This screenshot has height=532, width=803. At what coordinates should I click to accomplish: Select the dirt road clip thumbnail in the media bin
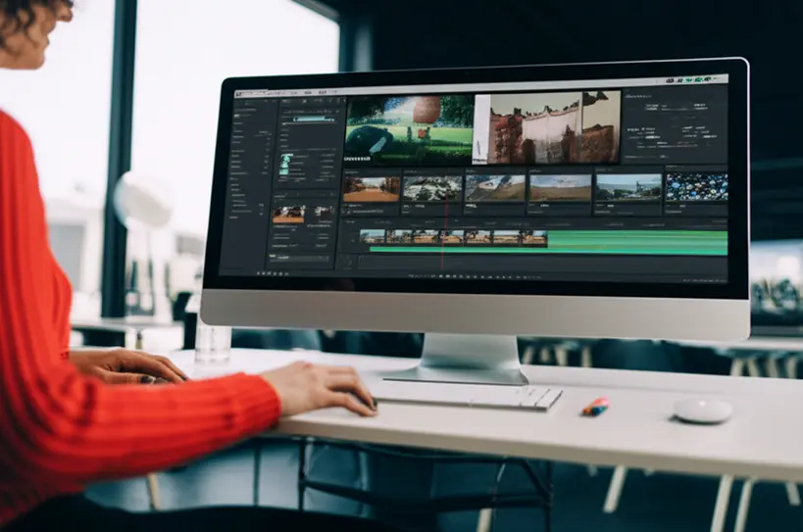tap(372, 188)
